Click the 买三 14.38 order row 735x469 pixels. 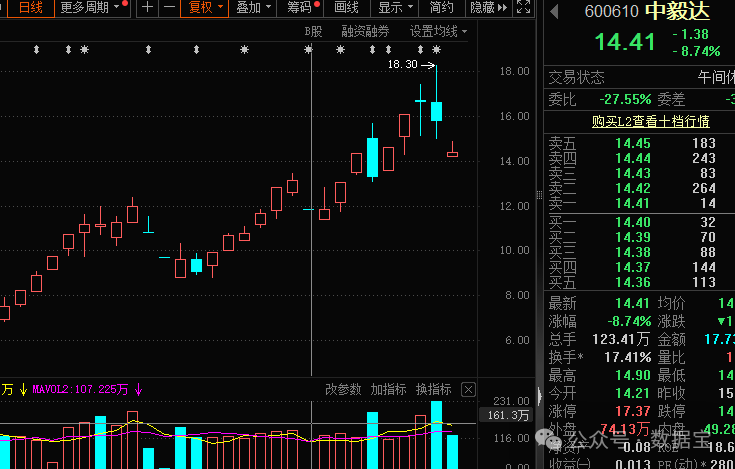632,252
